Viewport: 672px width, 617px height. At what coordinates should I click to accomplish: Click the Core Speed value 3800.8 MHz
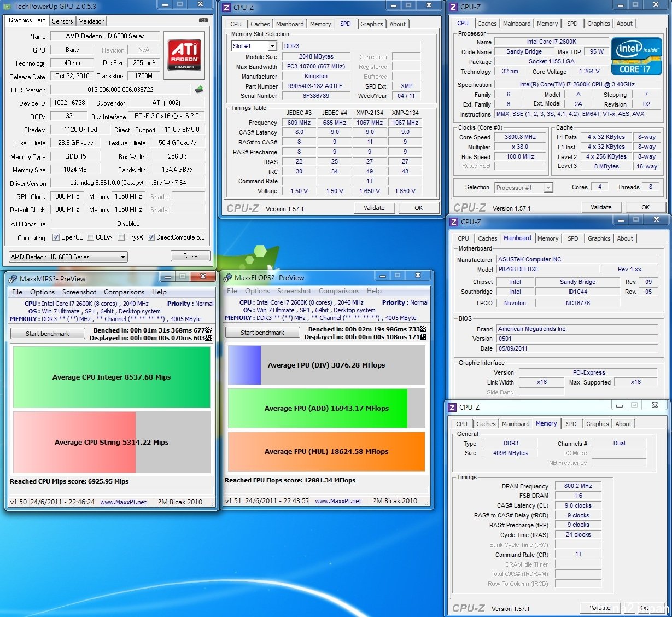pos(520,137)
